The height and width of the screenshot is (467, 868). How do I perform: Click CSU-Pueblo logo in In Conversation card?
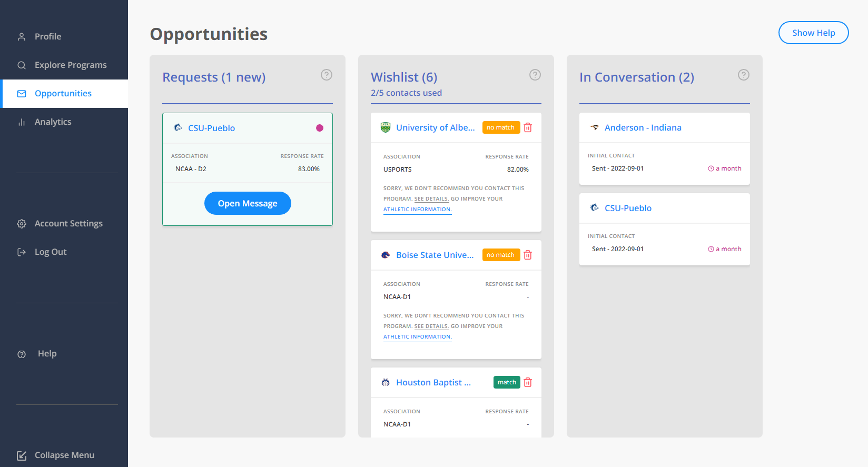point(595,207)
